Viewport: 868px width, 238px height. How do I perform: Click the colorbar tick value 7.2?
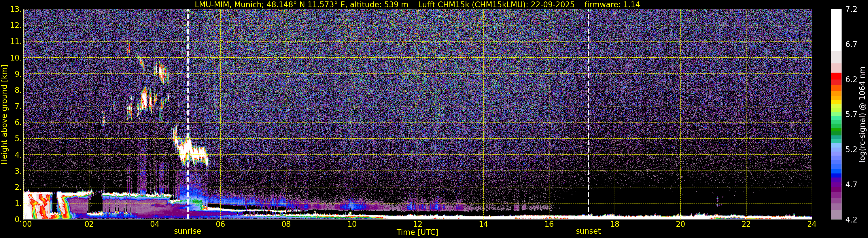pyautogui.click(x=851, y=9)
